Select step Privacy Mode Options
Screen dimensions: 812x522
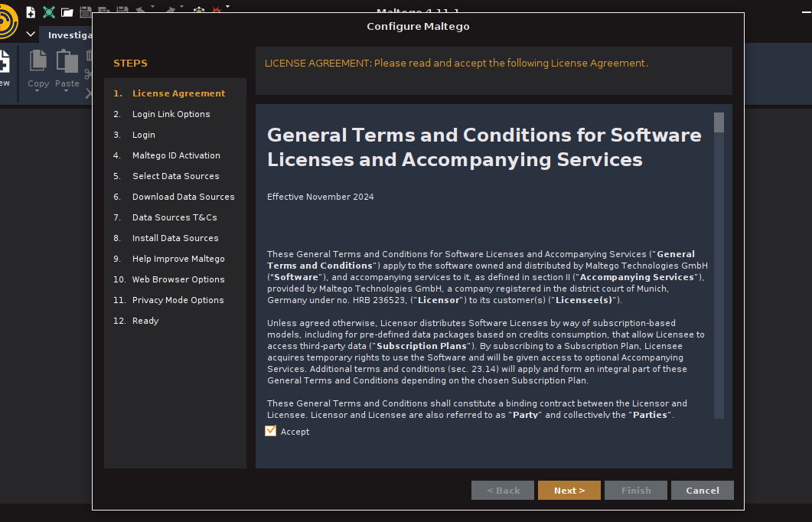(x=168, y=300)
